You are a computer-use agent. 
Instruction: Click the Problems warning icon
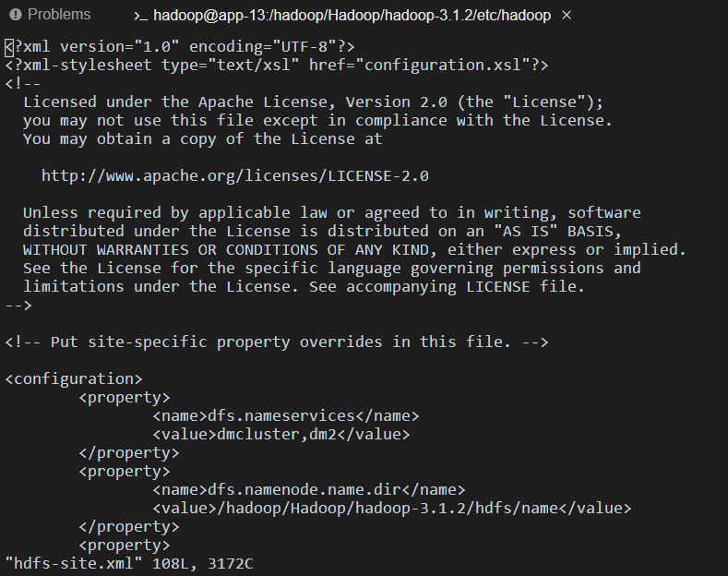point(16,15)
